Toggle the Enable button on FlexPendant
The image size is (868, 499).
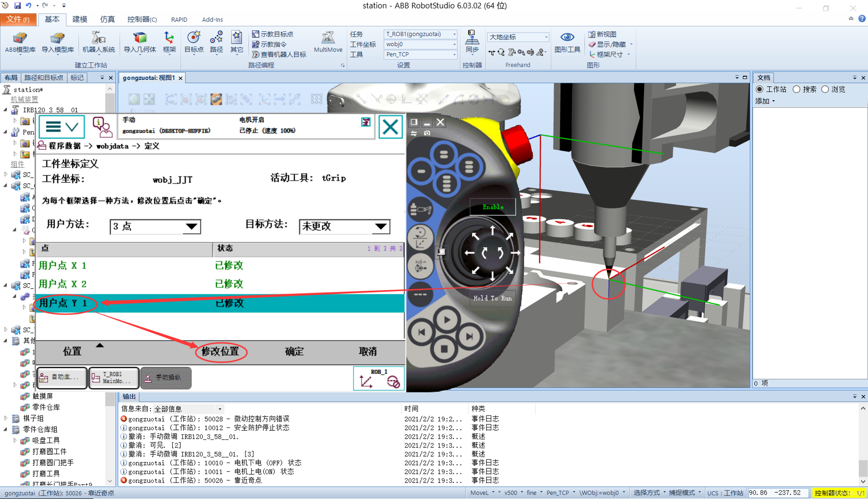coord(493,207)
